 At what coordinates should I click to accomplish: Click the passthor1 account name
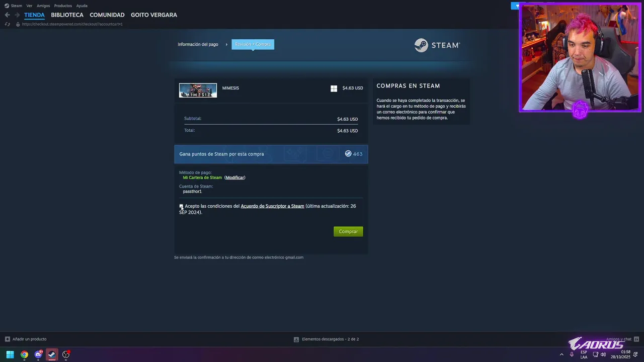192,192
